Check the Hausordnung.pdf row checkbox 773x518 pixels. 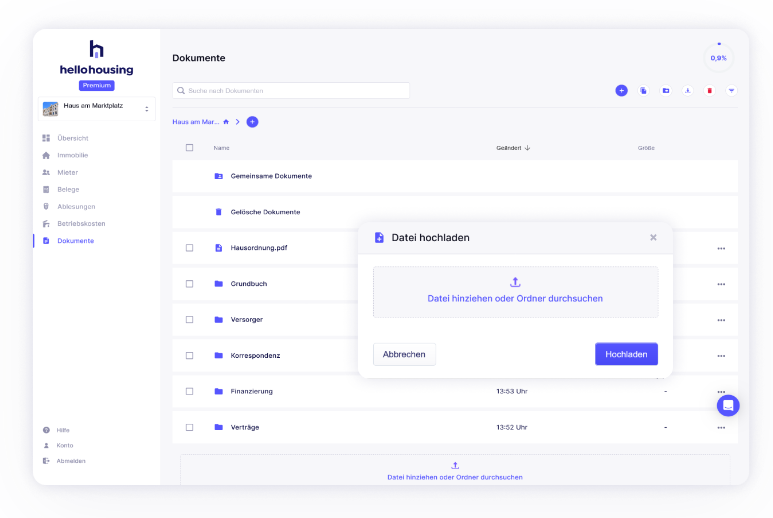coord(189,248)
